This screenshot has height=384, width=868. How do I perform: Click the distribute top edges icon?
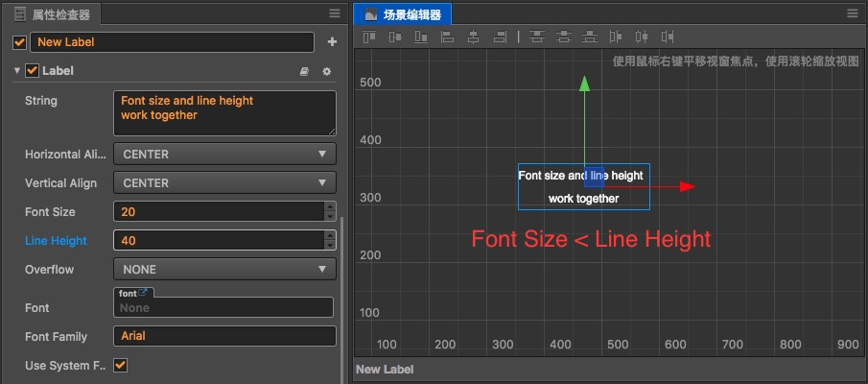coord(536,37)
